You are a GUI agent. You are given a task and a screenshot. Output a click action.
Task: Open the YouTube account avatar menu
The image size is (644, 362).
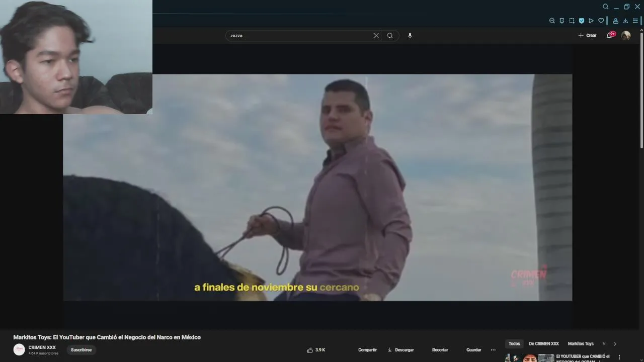pyautogui.click(x=626, y=36)
